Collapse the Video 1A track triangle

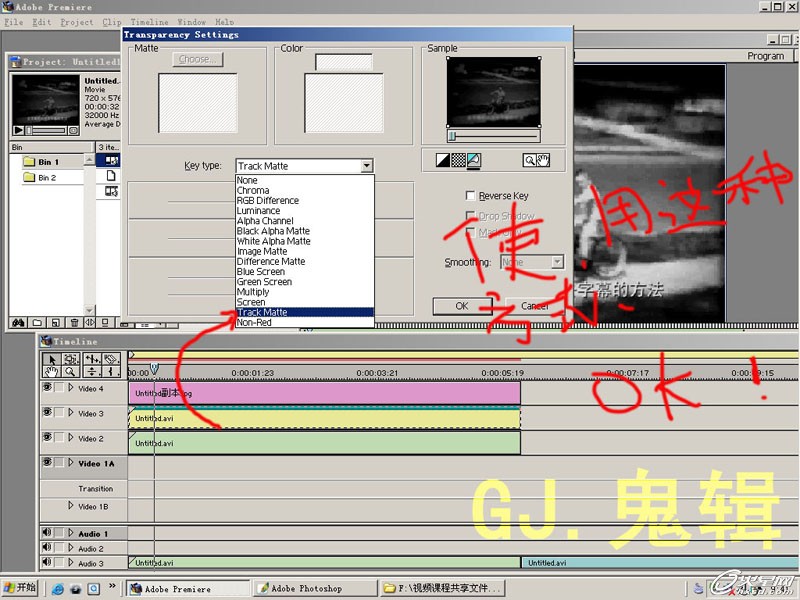(70, 463)
